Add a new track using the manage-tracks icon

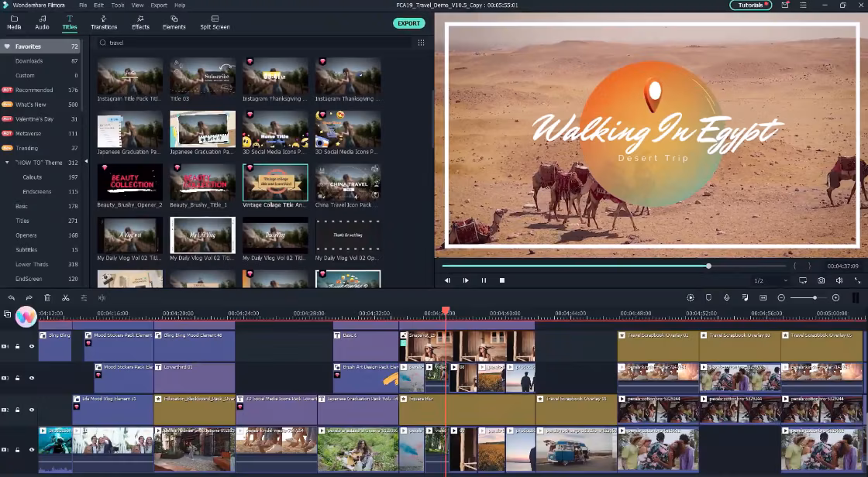7,314
